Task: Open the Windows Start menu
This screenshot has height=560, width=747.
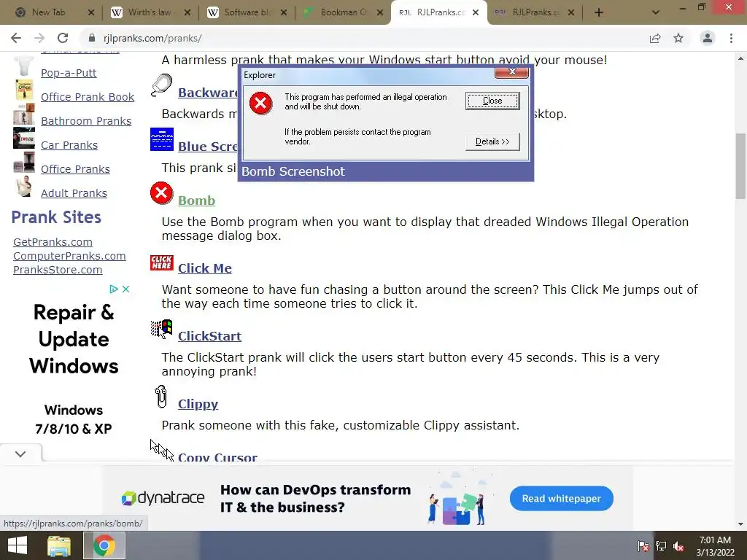Action: pos(18,545)
